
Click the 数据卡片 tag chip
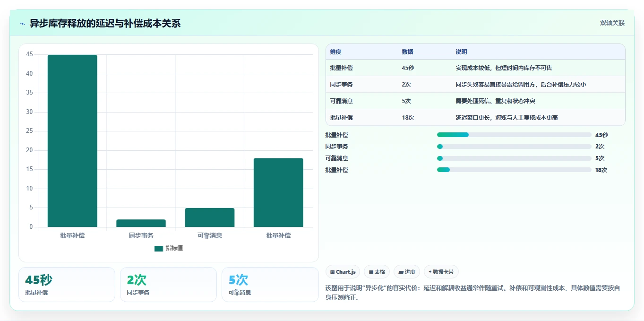pos(441,272)
